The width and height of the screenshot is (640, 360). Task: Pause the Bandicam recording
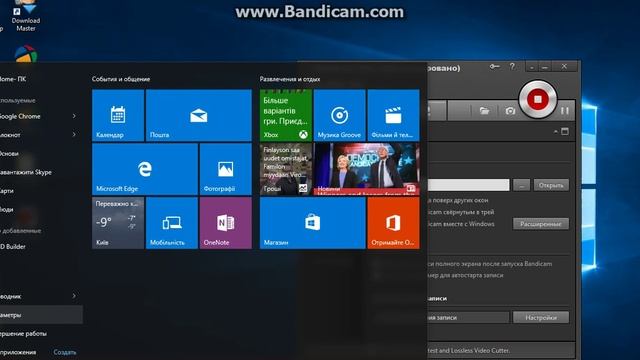(565, 111)
